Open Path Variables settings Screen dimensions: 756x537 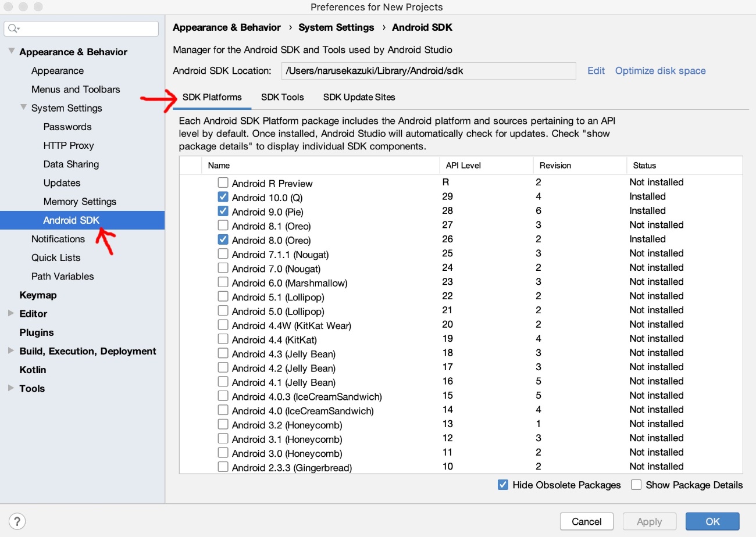click(x=63, y=276)
